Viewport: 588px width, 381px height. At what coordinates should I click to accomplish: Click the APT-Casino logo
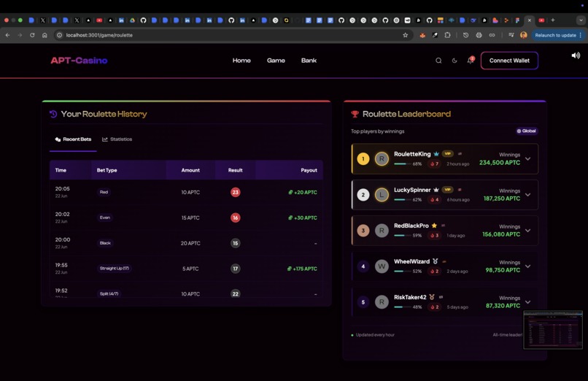pos(79,61)
